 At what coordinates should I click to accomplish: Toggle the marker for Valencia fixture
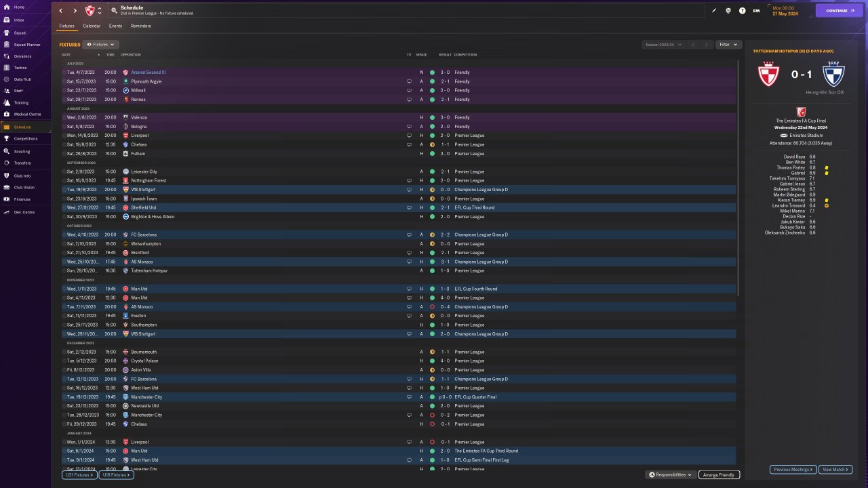point(64,117)
